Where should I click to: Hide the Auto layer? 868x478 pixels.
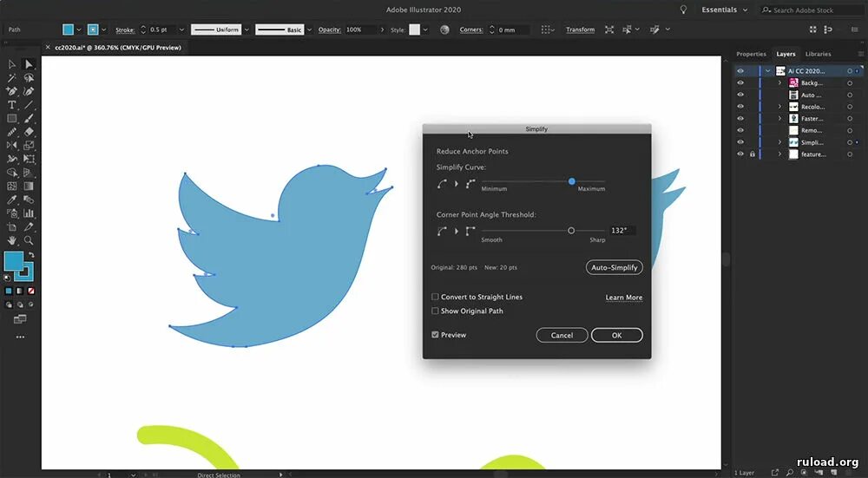click(740, 95)
